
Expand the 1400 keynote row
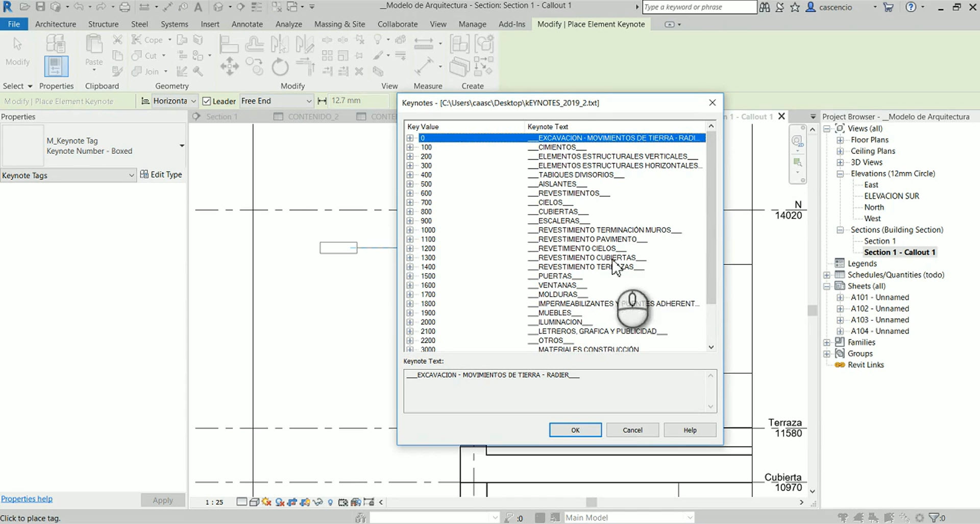tap(410, 267)
